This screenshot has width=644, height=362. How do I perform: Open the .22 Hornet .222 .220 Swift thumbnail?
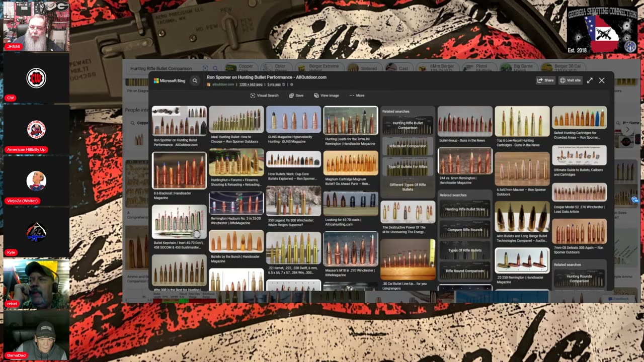[293, 248]
